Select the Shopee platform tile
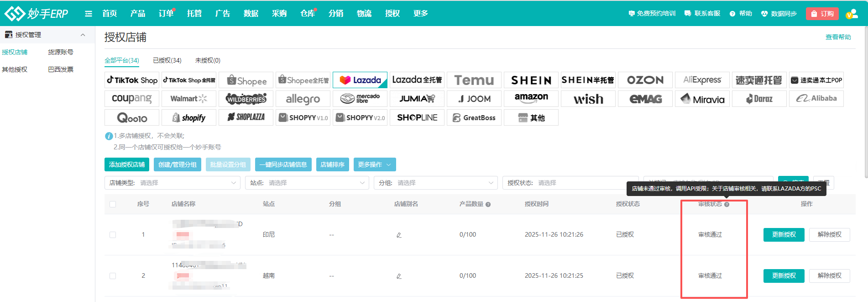The image size is (868, 302). click(246, 80)
